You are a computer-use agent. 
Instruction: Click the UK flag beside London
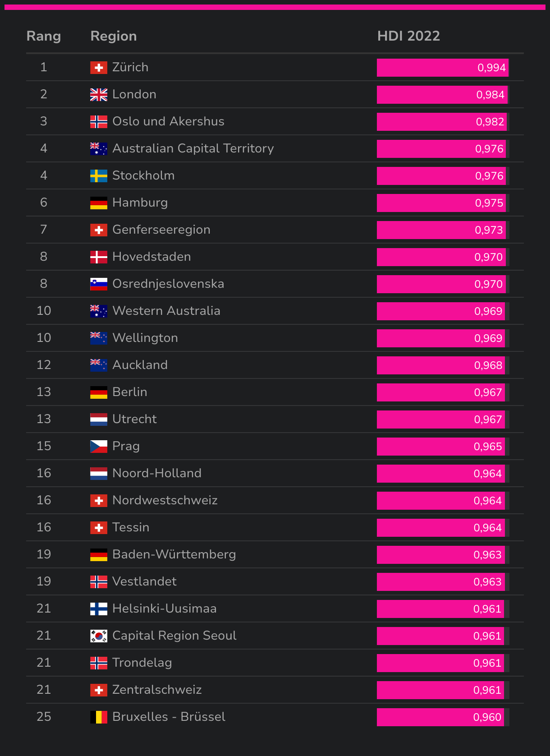[x=99, y=95]
